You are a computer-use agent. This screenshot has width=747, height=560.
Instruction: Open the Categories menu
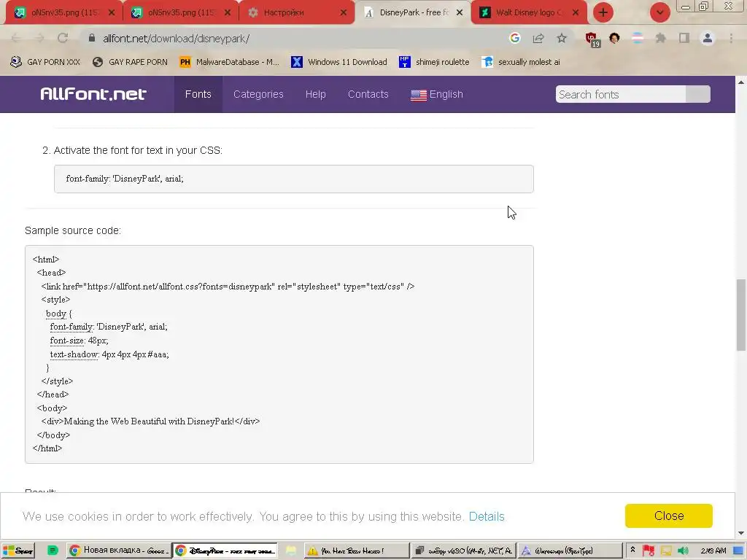(x=258, y=94)
